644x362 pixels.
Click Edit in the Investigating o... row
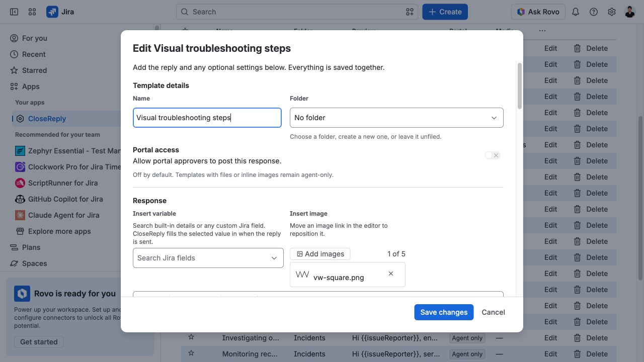click(x=550, y=338)
